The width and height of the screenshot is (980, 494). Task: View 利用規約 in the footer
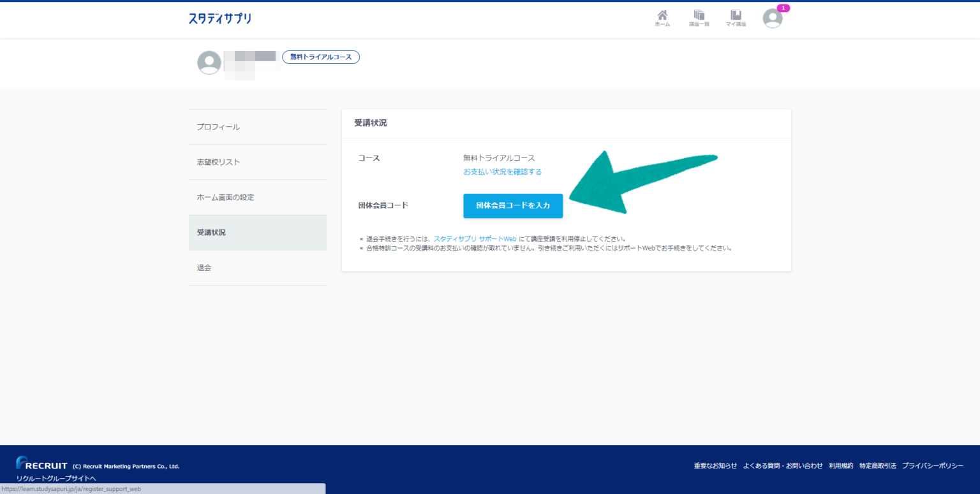(841, 466)
